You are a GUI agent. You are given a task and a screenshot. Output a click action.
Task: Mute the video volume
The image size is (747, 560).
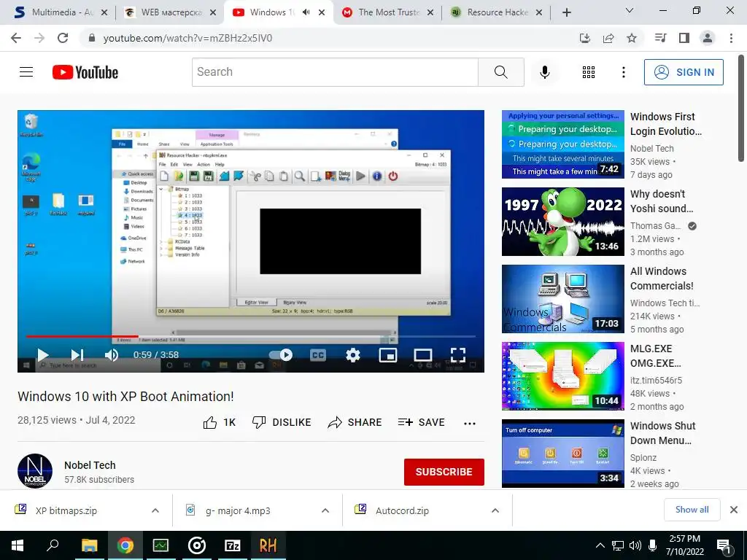pos(112,355)
